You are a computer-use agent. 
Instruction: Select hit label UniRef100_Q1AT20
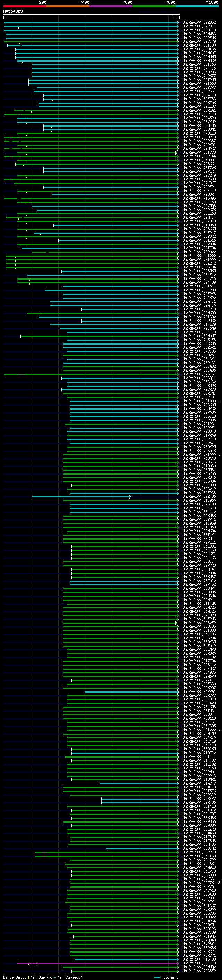point(199,753)
